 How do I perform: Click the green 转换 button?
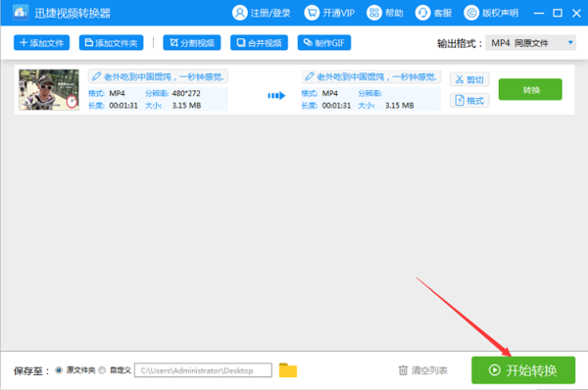coord(530,89)
